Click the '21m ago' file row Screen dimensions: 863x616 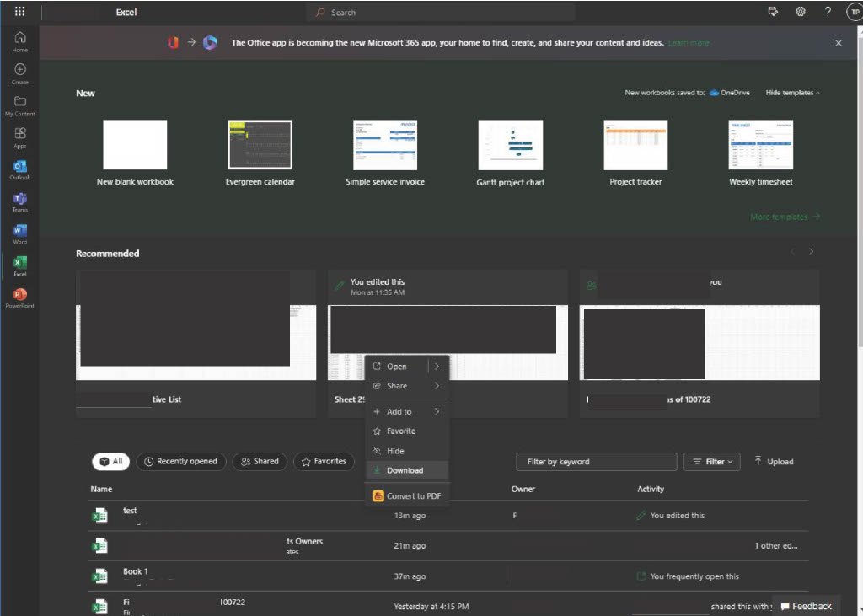(x=448, y=545)
